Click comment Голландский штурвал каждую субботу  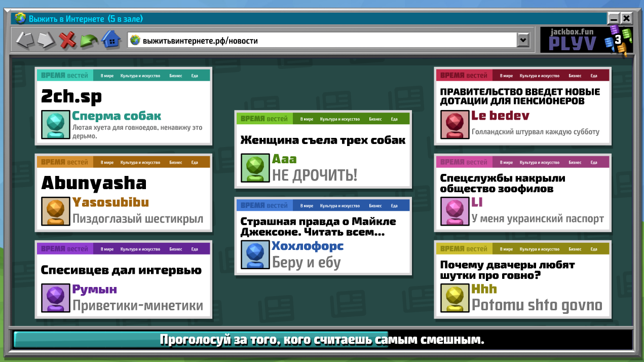[536, 132]
